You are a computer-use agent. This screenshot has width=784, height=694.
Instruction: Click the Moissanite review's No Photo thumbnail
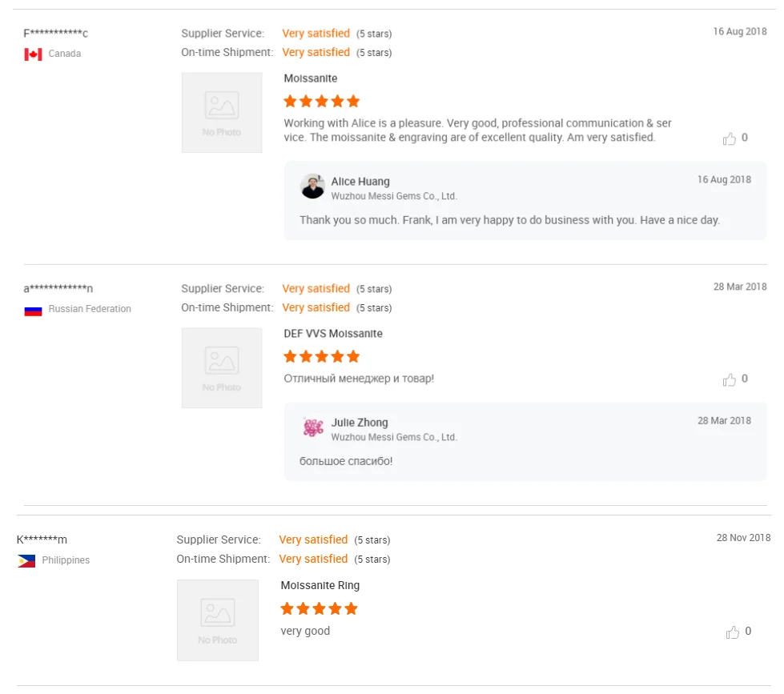coord(222,113)
